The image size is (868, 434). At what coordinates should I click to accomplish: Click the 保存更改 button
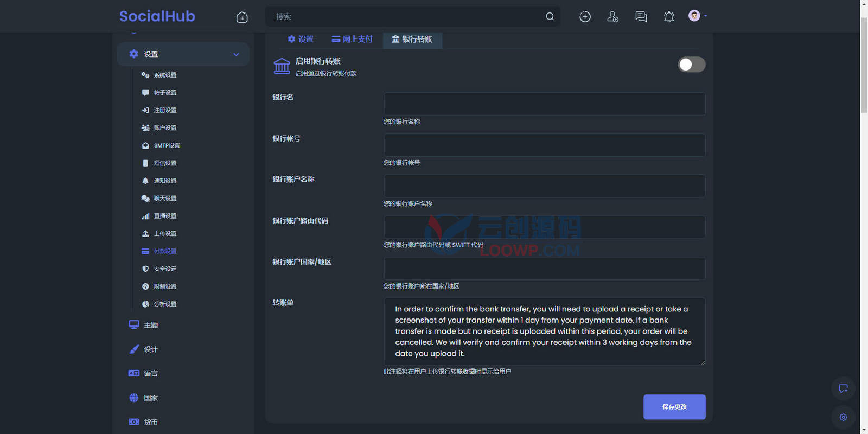[674, 407]
